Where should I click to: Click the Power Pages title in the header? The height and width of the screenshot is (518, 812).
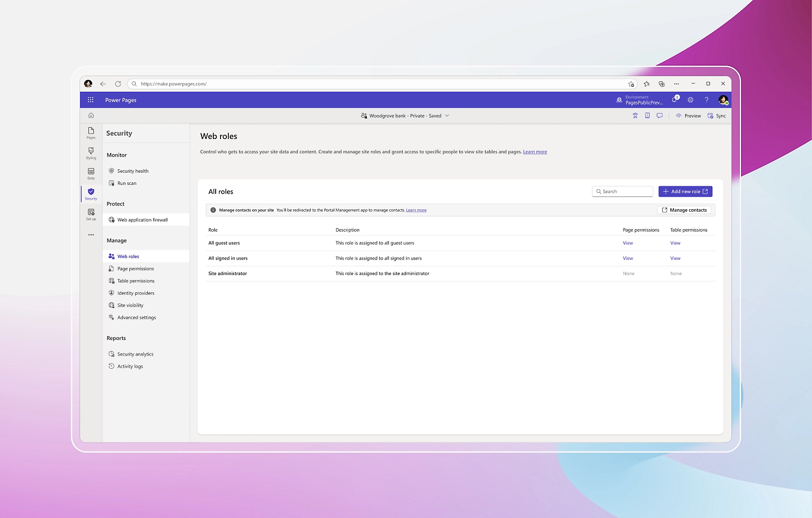coord(121,100)
